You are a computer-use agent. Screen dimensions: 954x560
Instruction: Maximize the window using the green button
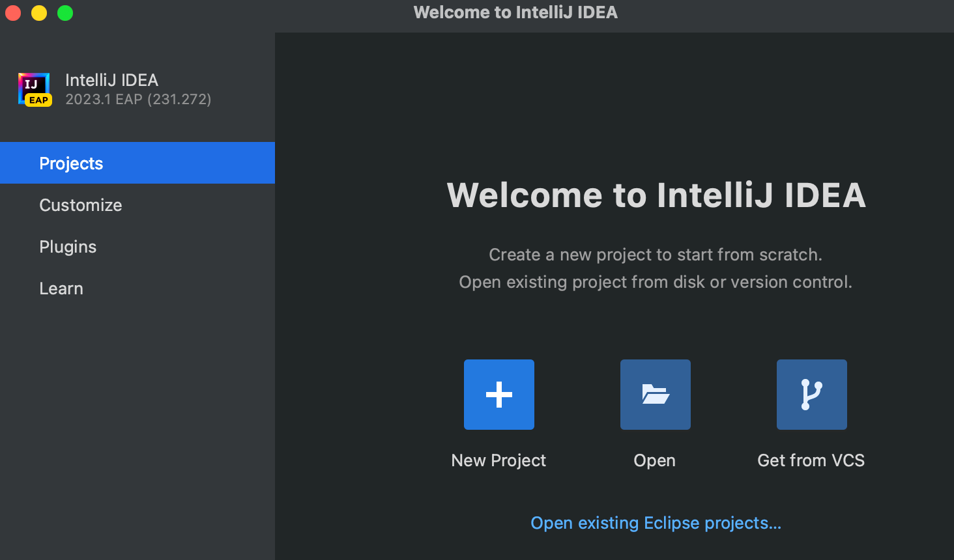(x=65, y=13)
